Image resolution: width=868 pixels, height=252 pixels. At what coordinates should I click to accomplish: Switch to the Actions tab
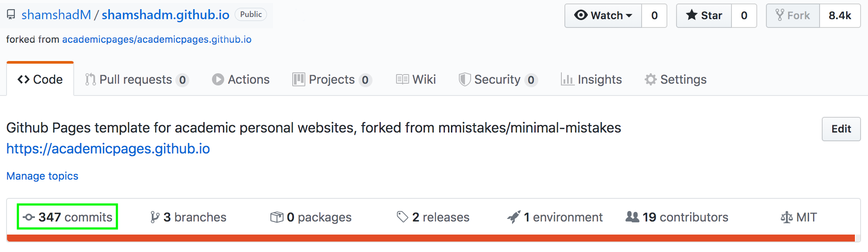pyautogui.click(x=241, y=79)
